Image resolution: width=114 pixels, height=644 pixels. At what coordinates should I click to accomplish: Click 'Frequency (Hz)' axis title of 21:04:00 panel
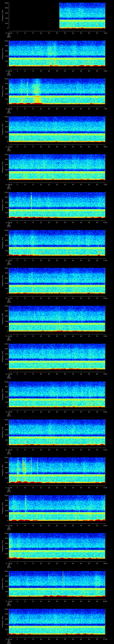pos(3,16)
